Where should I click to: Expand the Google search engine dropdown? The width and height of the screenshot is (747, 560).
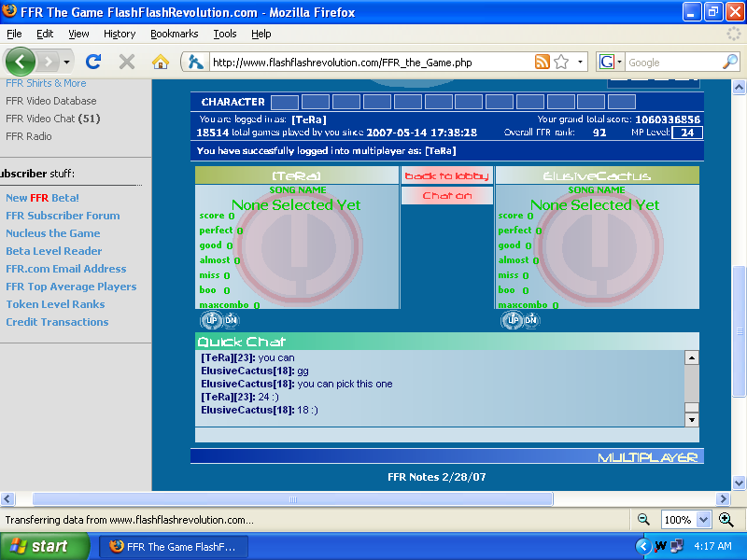click(x=612, y=63)
